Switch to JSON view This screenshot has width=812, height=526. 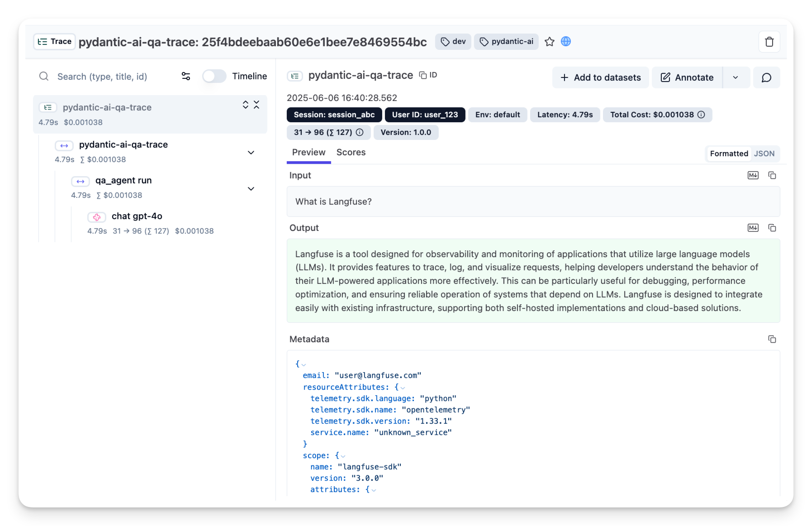764,154
